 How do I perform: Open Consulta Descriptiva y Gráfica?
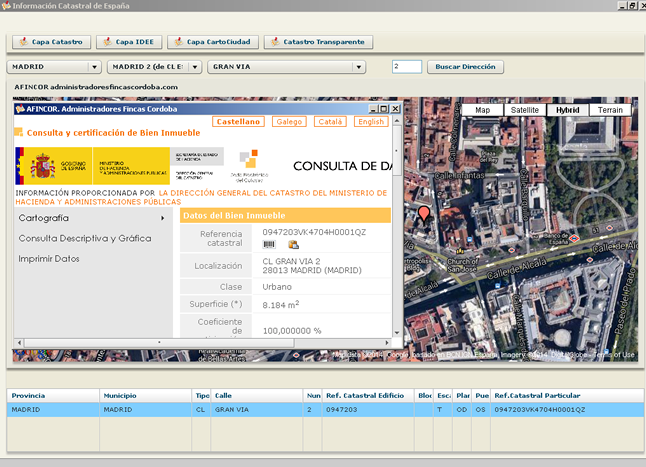click(85, 238)
